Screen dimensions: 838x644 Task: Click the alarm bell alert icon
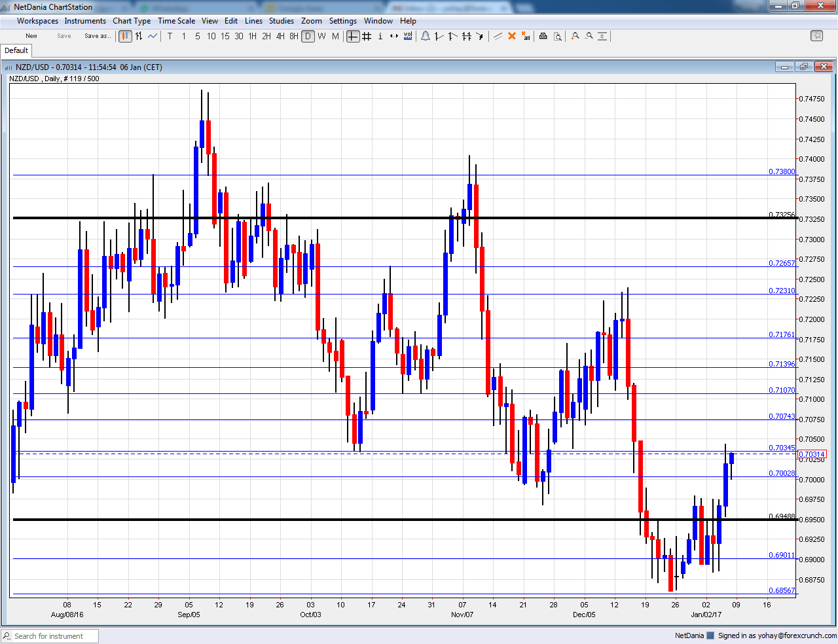tap(426, 37)
